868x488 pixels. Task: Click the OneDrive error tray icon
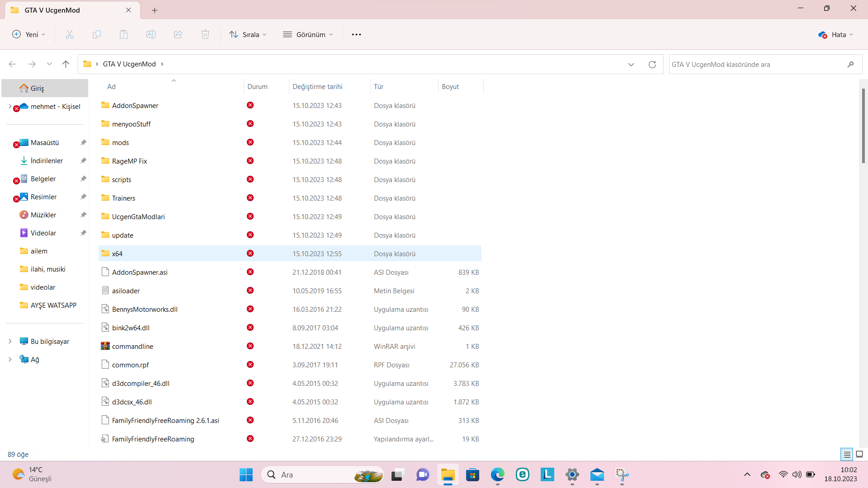pos(765,475)
